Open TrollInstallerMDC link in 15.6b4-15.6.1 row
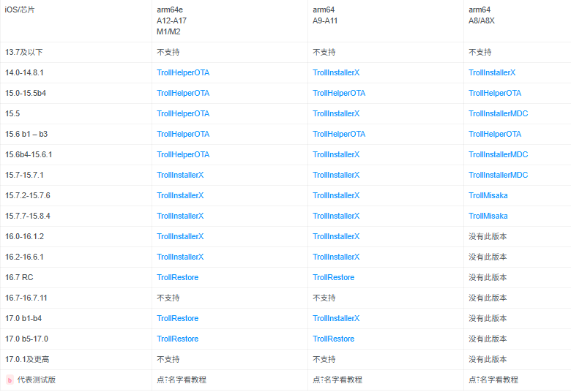The height and width of the screenshot is (392, 571). click(499, 155)
